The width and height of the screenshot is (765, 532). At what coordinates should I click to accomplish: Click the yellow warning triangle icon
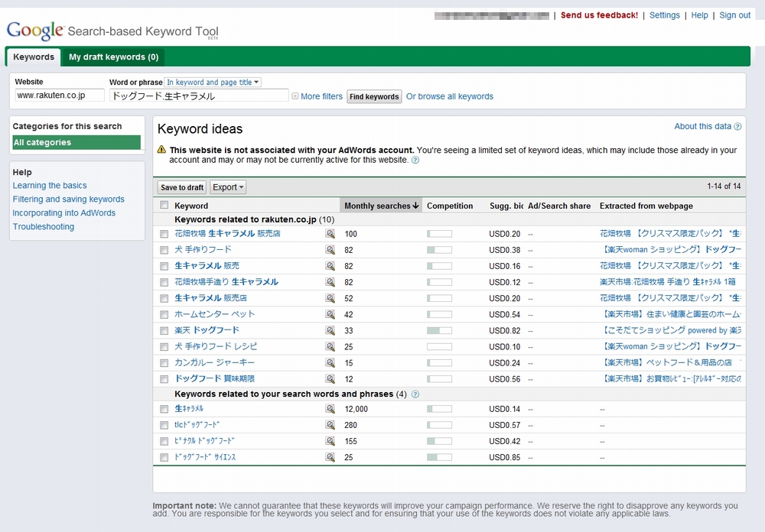click(162, 150)
